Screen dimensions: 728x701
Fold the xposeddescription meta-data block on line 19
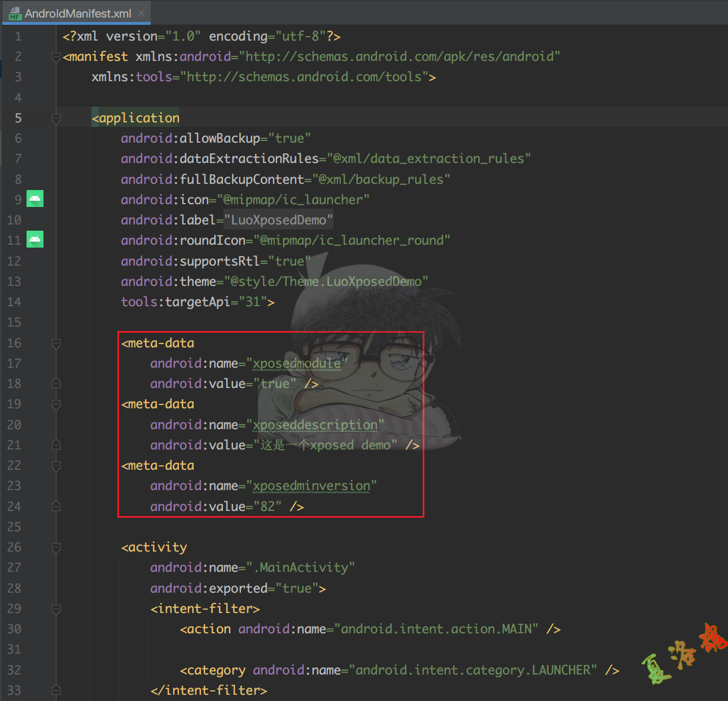56,404
